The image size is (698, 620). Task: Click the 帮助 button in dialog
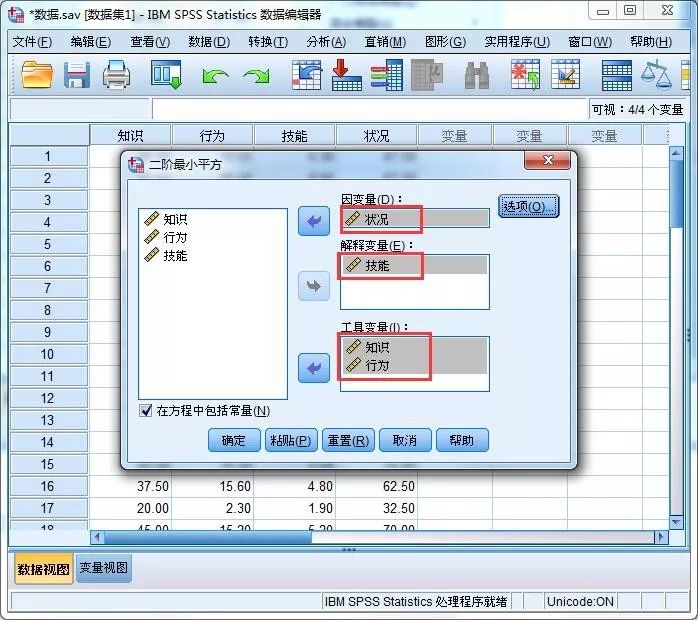click(462, 440)
